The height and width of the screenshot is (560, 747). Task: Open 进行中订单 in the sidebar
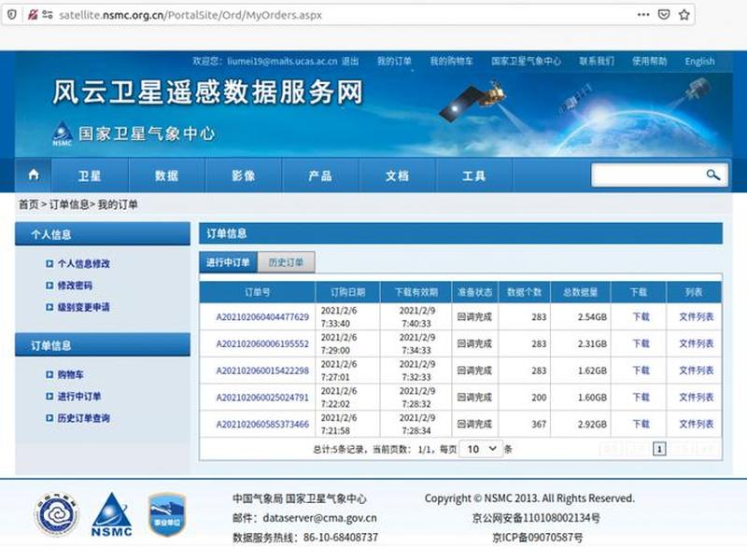point(79,396)
